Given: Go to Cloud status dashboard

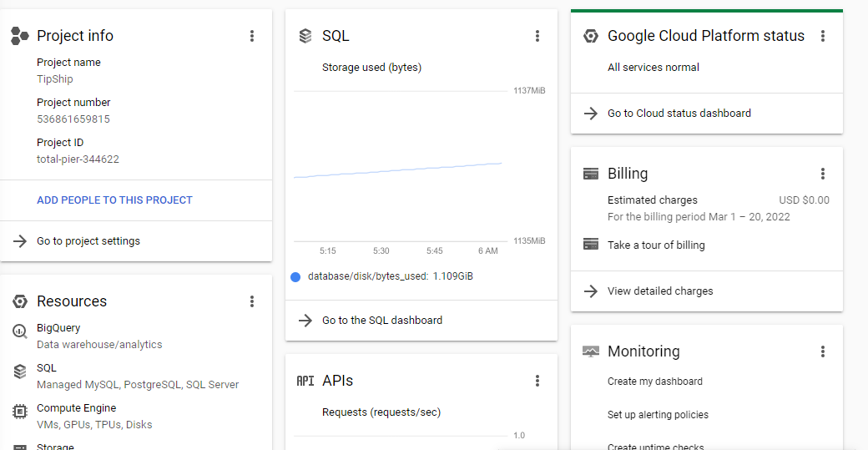Looking at the screenshot, I should pos(679,114).
